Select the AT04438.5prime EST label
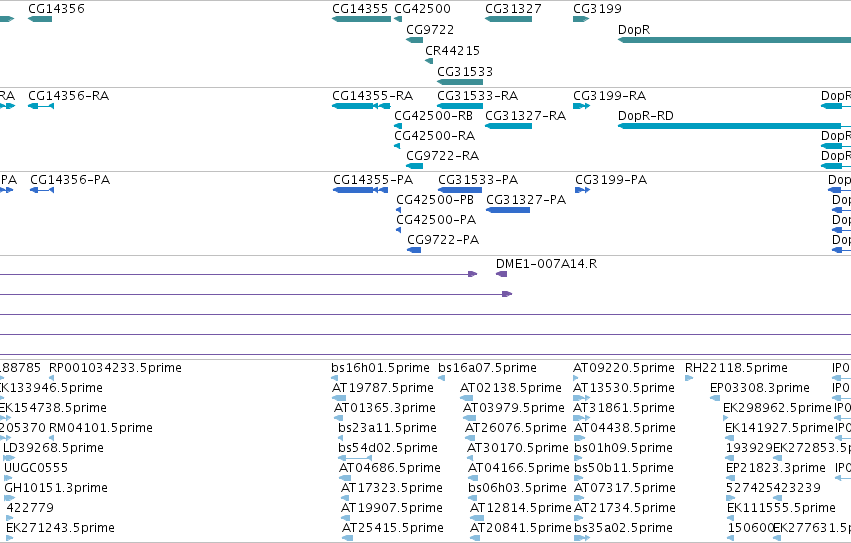851x543 pixels. point(625,428)
